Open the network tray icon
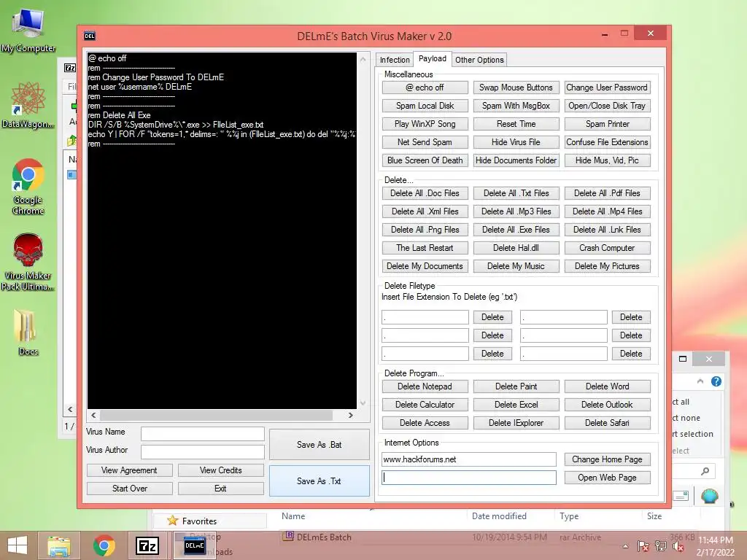The image size is (747, 560). coord(660,546)
